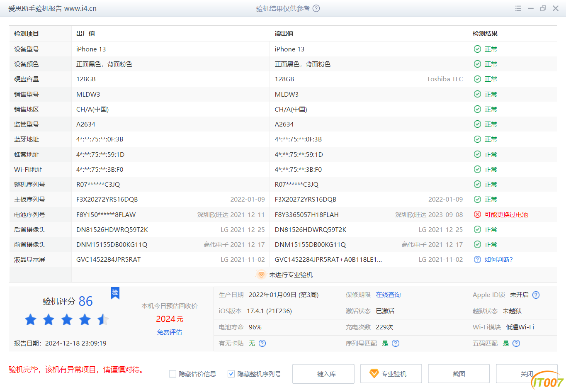Click the green check icon in 销售地区 row

[477, 109]
